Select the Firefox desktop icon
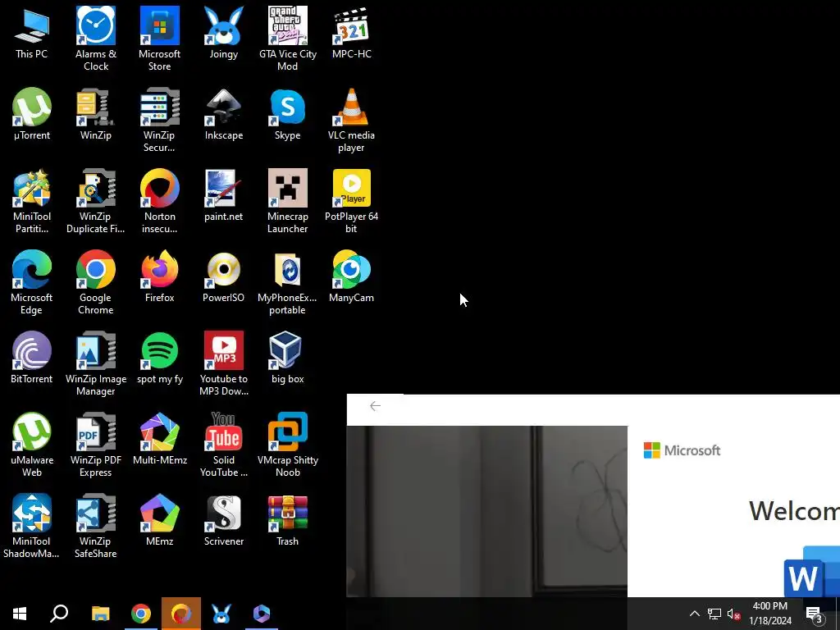The image size is (840, 630). 160,276
